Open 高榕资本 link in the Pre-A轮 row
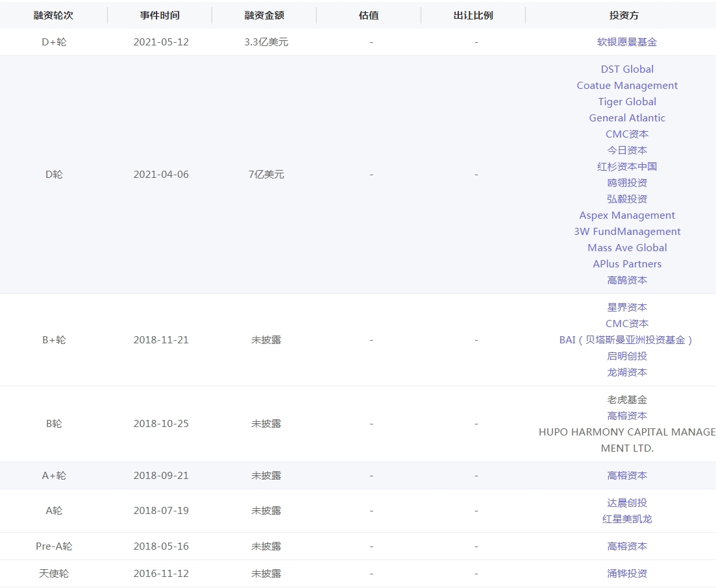 (x=627, y=546)
